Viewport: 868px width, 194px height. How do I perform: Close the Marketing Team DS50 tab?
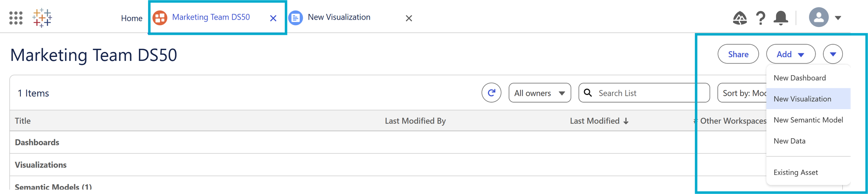[273, 18]
